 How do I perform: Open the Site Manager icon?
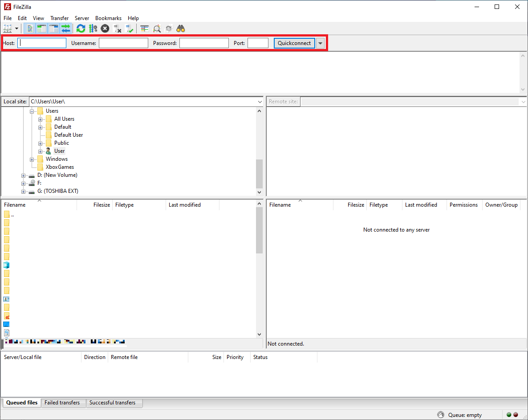8,29
